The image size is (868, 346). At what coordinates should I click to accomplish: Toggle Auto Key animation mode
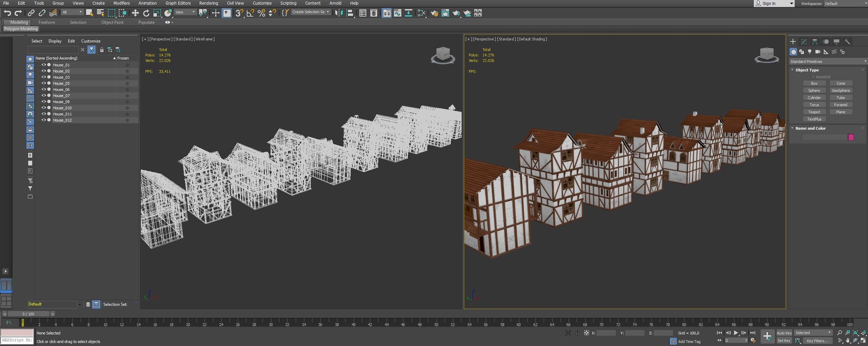point(784,333)
